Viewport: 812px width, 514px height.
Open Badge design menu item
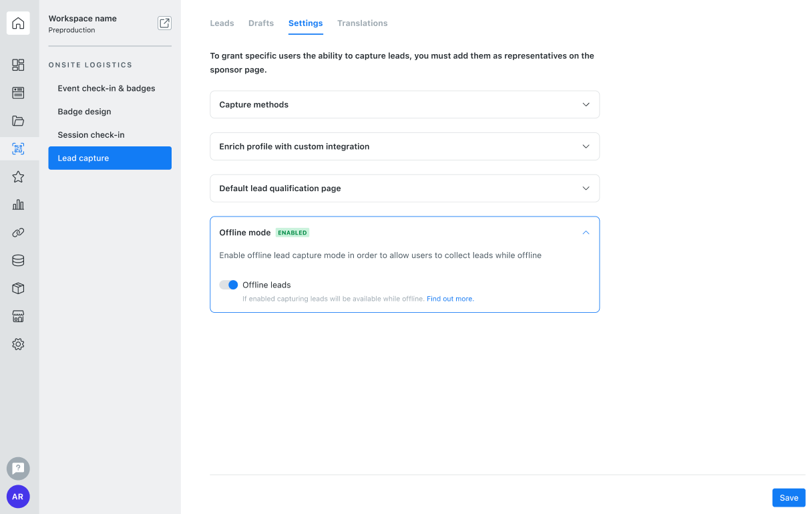pyautogui.click(x=110, y=112)
